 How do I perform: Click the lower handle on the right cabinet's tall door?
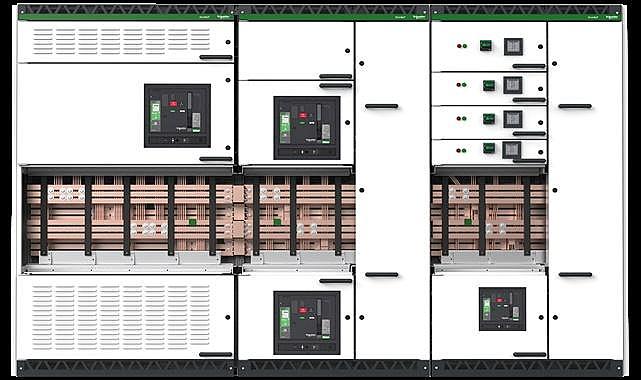coord(575,275)
